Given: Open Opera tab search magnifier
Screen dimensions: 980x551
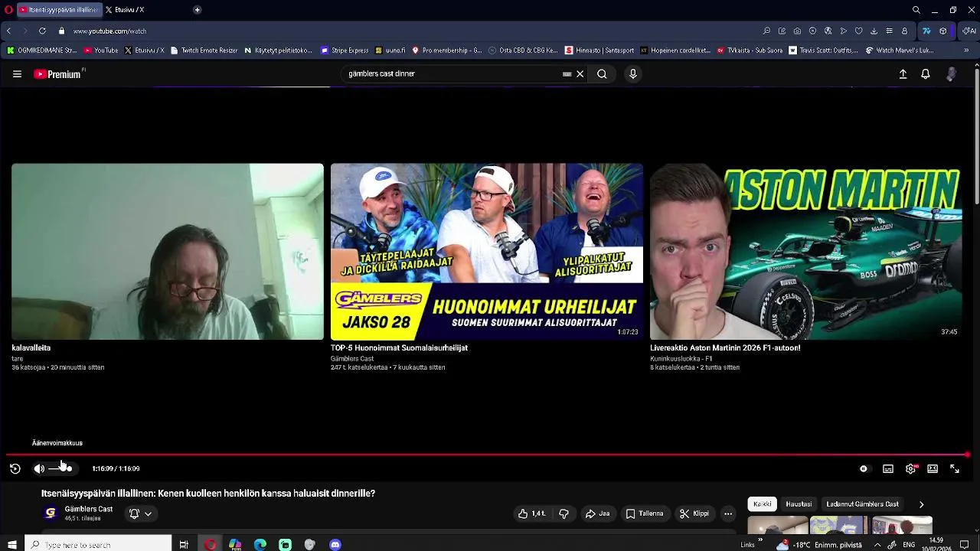Looking at the screenshot, I should (916, 10).
